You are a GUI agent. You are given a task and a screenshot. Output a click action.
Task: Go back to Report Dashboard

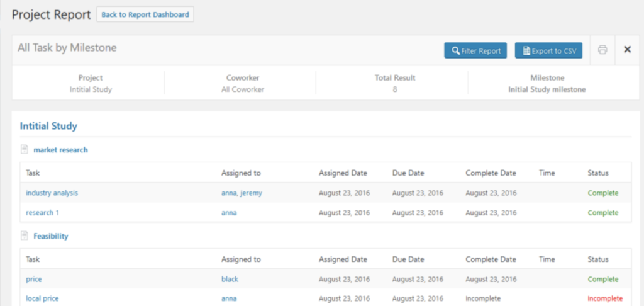coord(145,14)
